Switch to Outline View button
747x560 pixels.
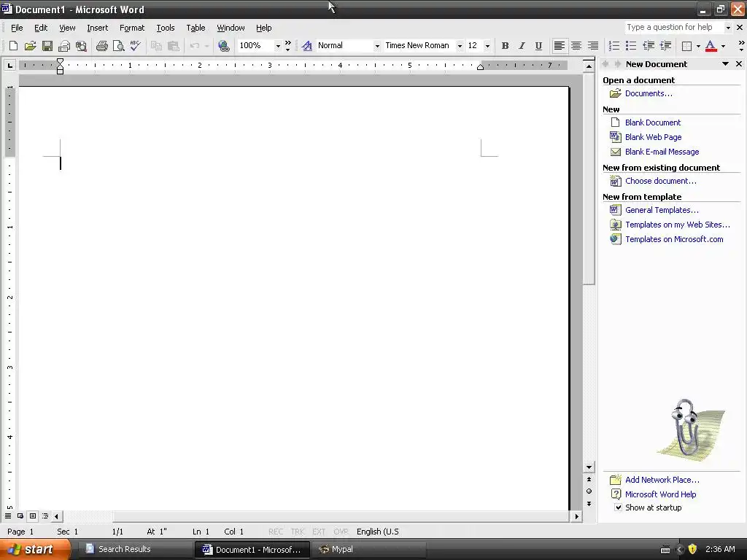pos(45,516)
